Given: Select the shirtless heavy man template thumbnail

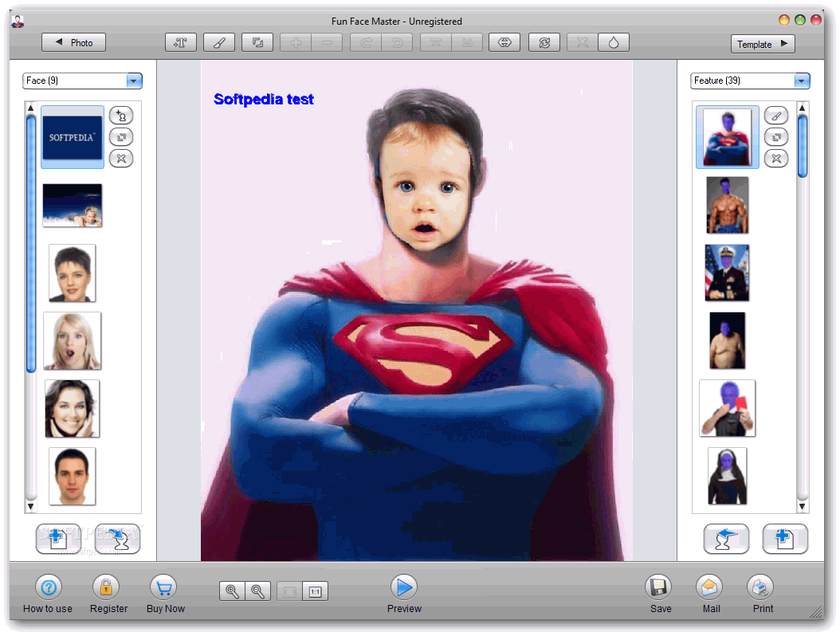Looking at the screenshot, I should [728, 341].
